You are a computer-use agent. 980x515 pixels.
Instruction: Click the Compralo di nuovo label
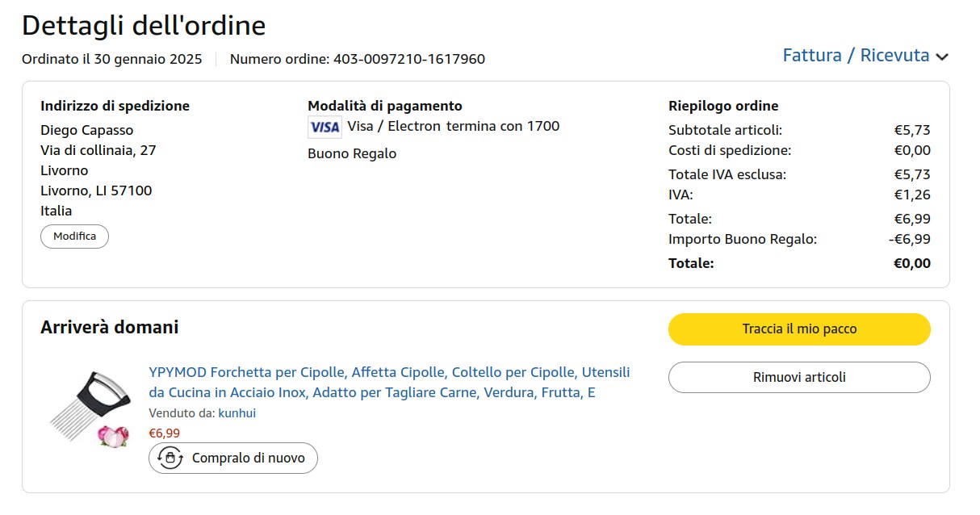pos(248,458)
